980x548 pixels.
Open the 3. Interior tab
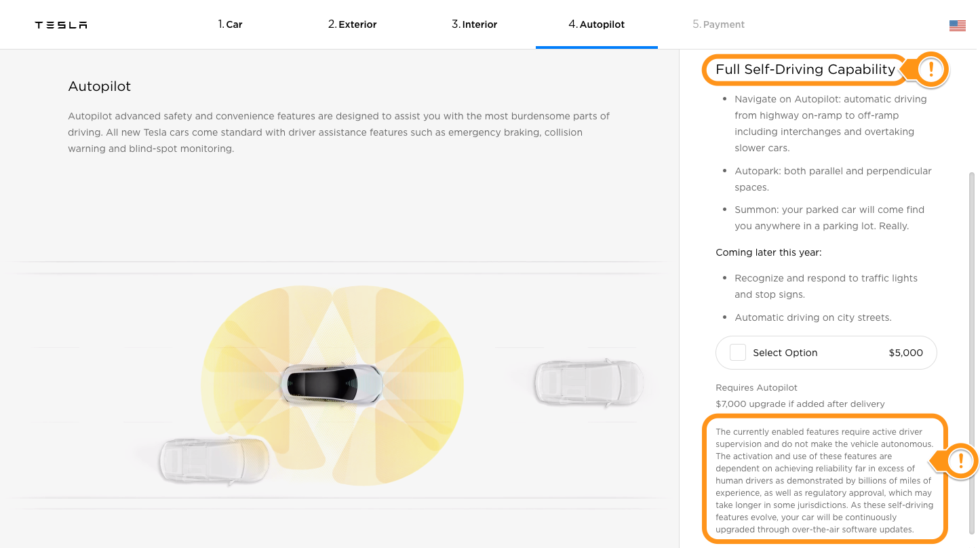click(474, 24)
